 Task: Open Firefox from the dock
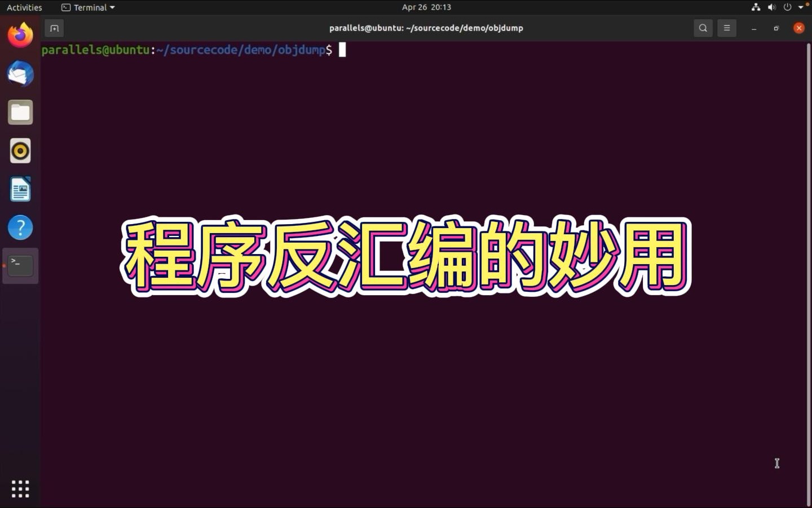click(x=20, y=36)
